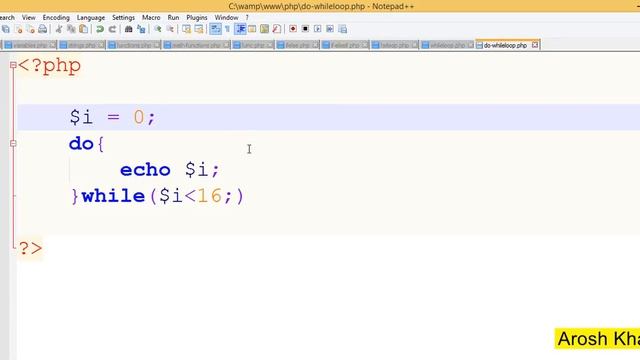Toggle the Indent Guide toolbar button

[240, 29]
